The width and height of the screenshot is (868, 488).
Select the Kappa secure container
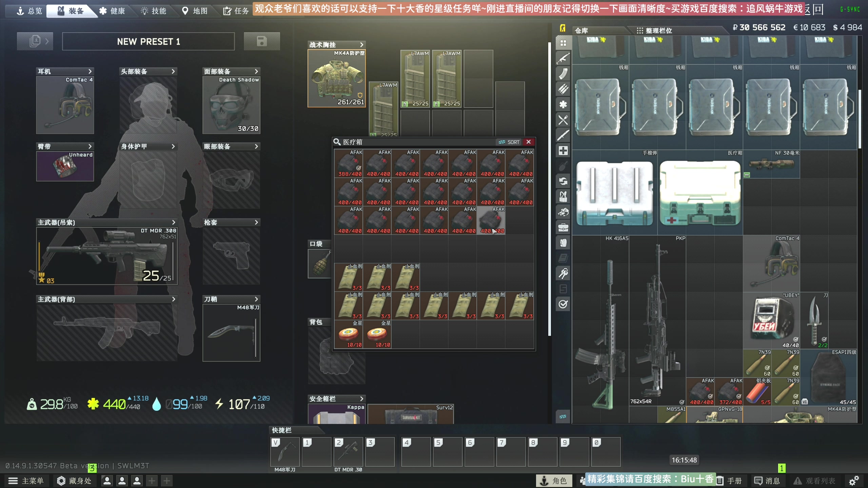337,414
